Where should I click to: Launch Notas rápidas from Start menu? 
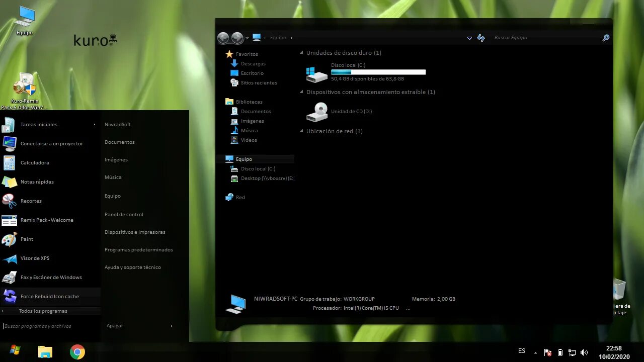coord(50,182)
